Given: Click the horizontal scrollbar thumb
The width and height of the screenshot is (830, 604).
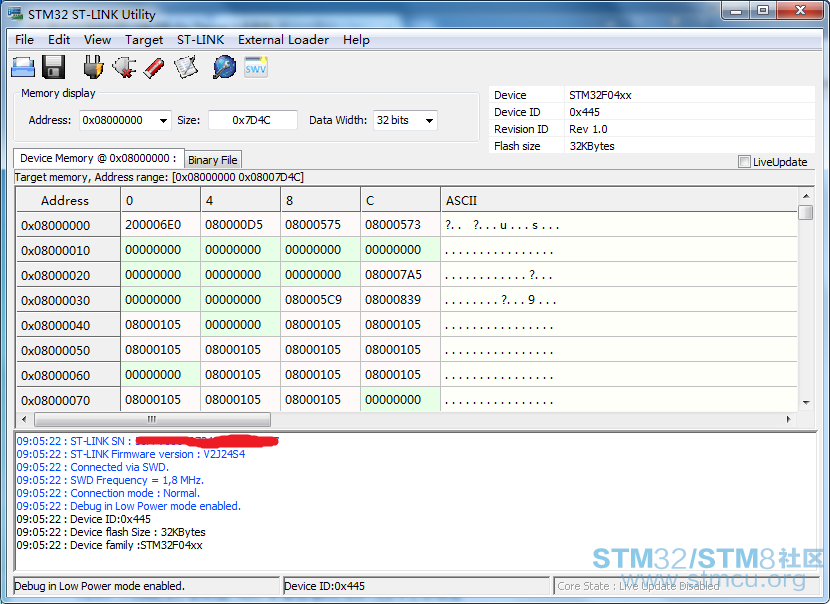Looking at the screenshot, I should [152, 419].
